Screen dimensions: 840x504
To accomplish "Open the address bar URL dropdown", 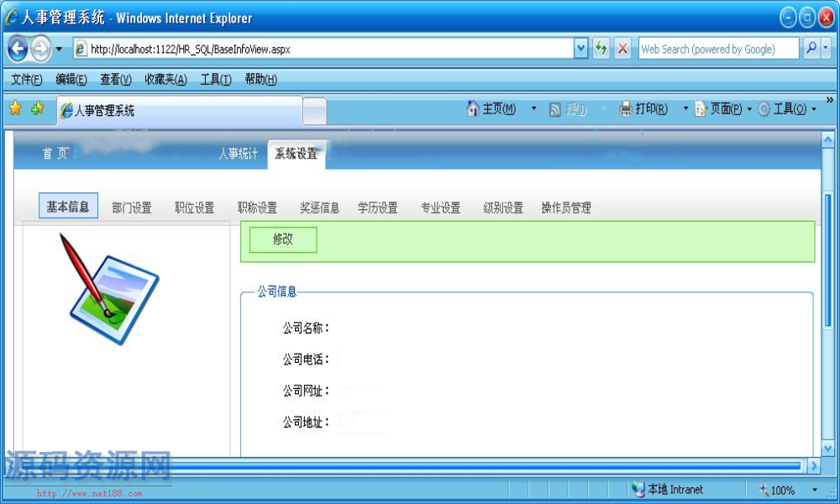I will coord(580,49).
